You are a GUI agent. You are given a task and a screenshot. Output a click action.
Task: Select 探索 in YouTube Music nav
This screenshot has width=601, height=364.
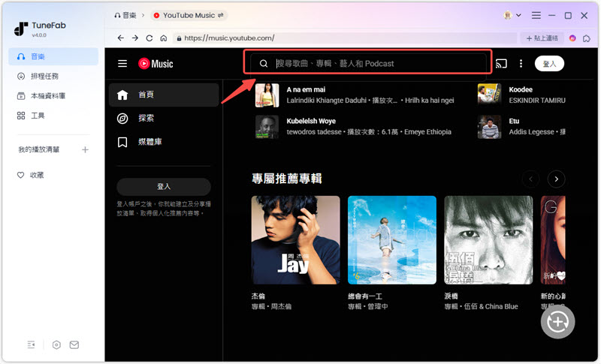tap(164, 119)
